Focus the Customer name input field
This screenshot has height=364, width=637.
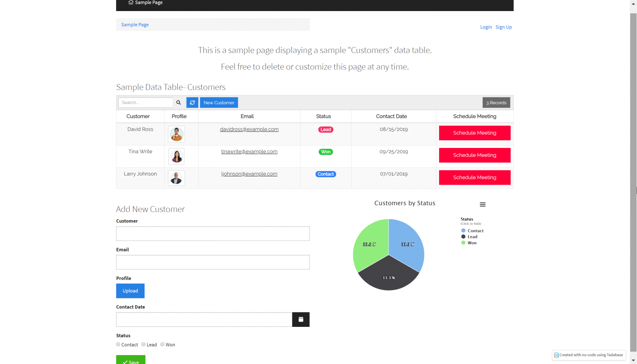pyautogui.click(x=213, y=234)
